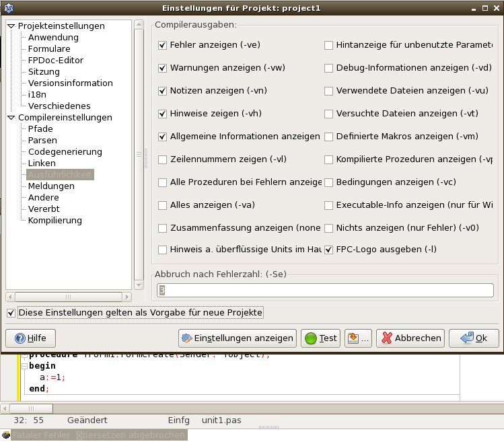Screen dimensions: 504x446
Task: Select Codegenerierung in the settings tree
Action: (65, 152)
